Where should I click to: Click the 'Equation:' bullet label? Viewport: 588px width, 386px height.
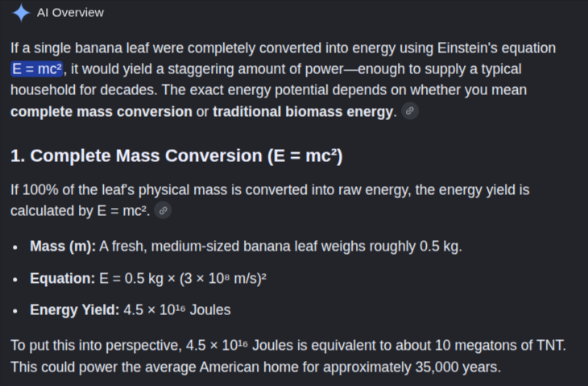point(62,278)
